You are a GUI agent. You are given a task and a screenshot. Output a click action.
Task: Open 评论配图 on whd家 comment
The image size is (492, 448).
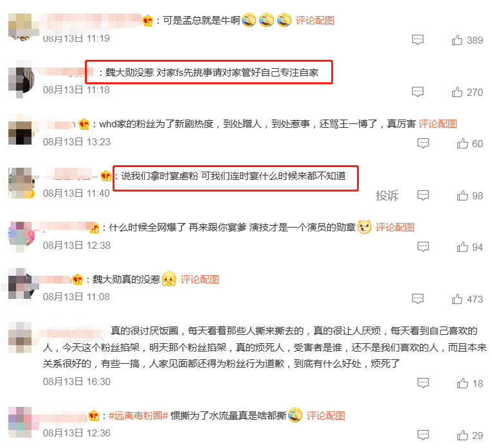[x=438, y=124]
